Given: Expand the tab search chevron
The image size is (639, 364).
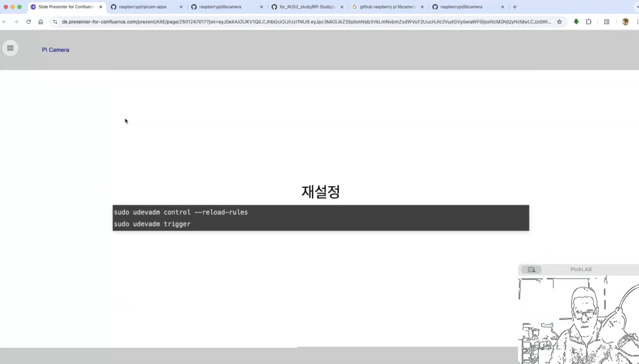Looking at the screenshot, I should (x=637, y=7).
